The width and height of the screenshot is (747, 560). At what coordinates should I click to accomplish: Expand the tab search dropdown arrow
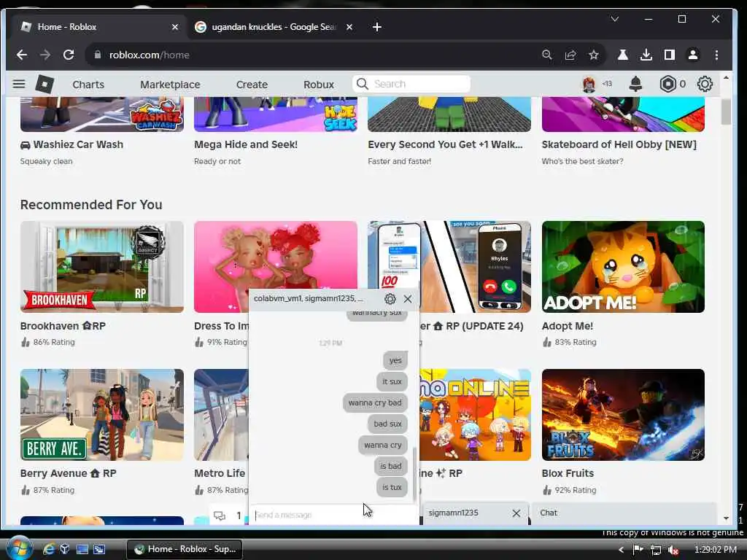pyautogui.click(x=614, y=19)
